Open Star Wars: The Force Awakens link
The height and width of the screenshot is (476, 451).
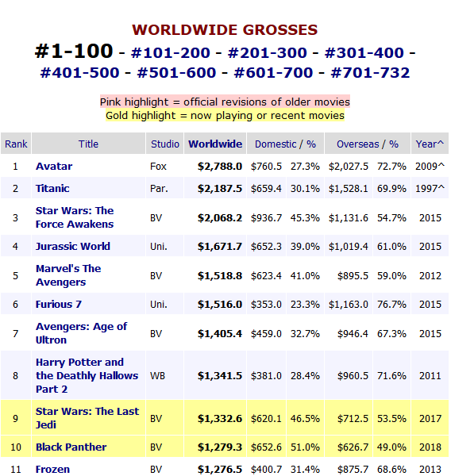(x=75, y=217)
